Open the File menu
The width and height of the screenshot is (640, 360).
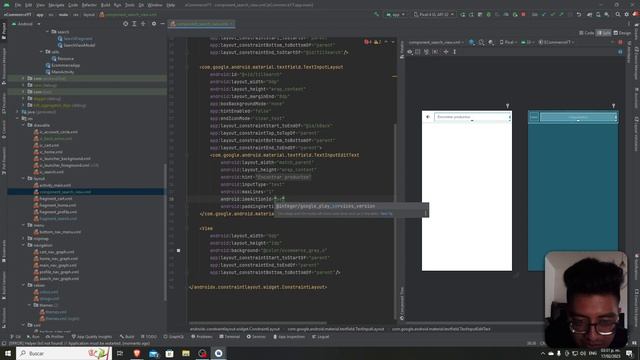pos(18,5)
